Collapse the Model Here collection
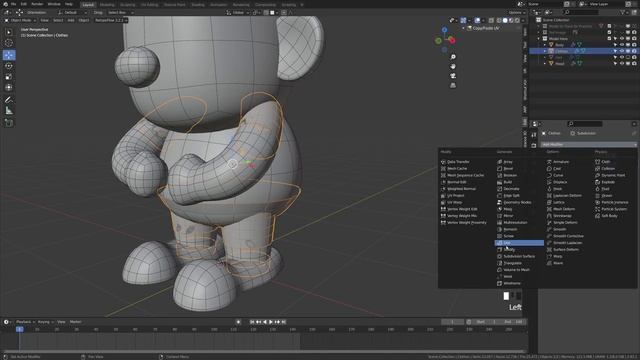Screen dimensions: 640x360 pyautogui.click(x=538, y=39)
